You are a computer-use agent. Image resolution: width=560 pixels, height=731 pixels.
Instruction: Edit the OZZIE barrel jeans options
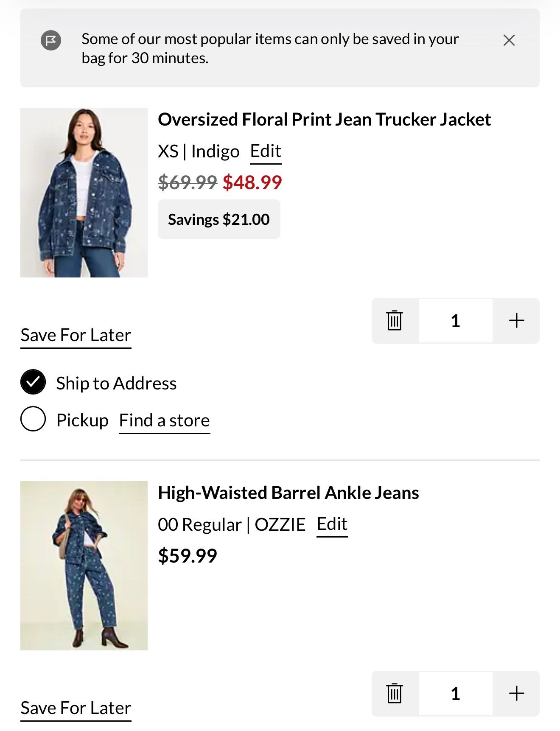click(x=332, y=524)
